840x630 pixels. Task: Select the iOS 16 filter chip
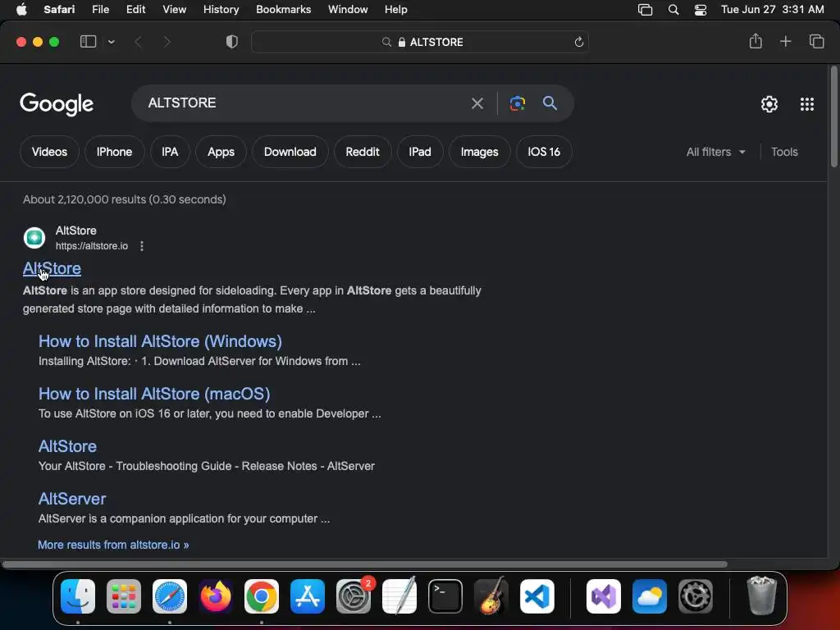[x=544, y=152]
